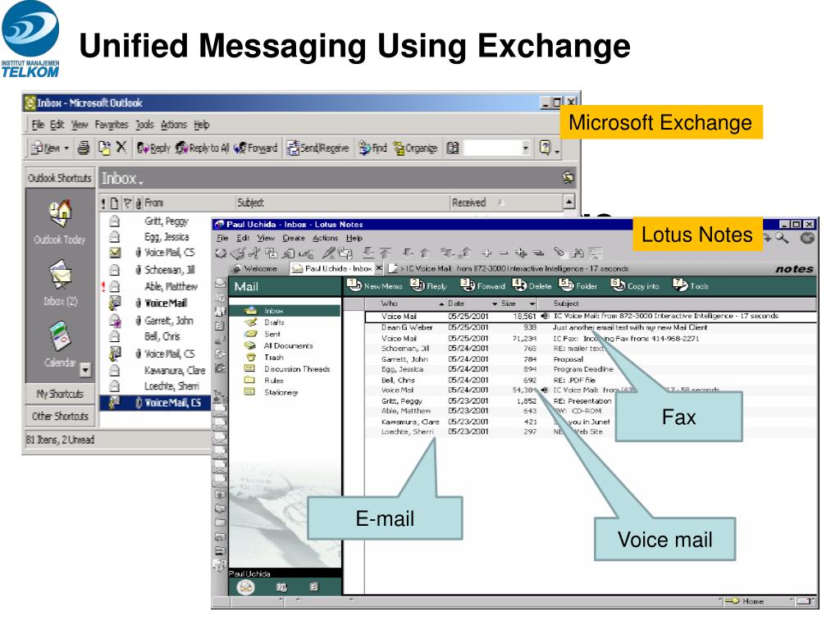Viewport: 840px width, 630px height.
Task: Click the Outlook Shortcuts group button
Action: (59, 178)
